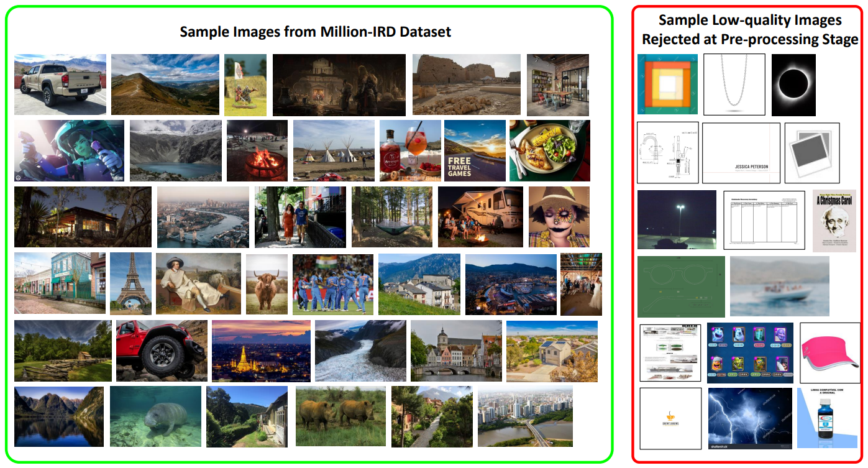The width and height of the screenshot is (868, 468).
Task: Click the liqueur bottle with cocktail image
Action: pos(410,150)
